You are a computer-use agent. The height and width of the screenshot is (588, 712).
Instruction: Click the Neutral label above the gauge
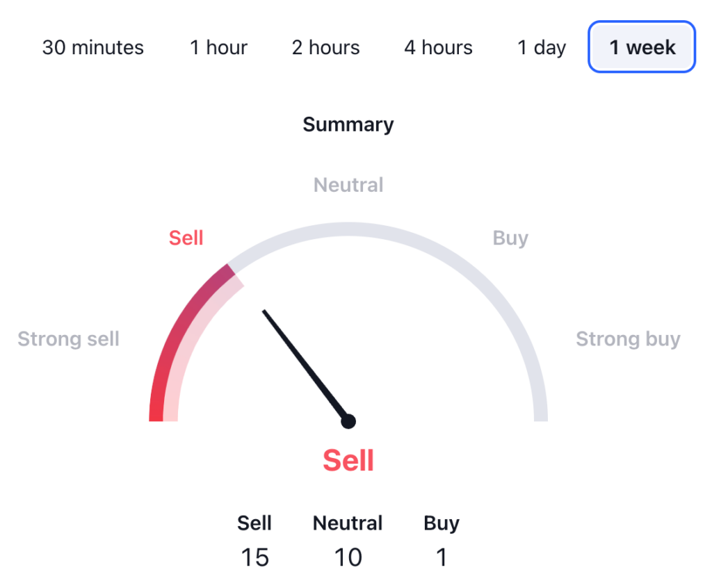(x=348, y=185)
